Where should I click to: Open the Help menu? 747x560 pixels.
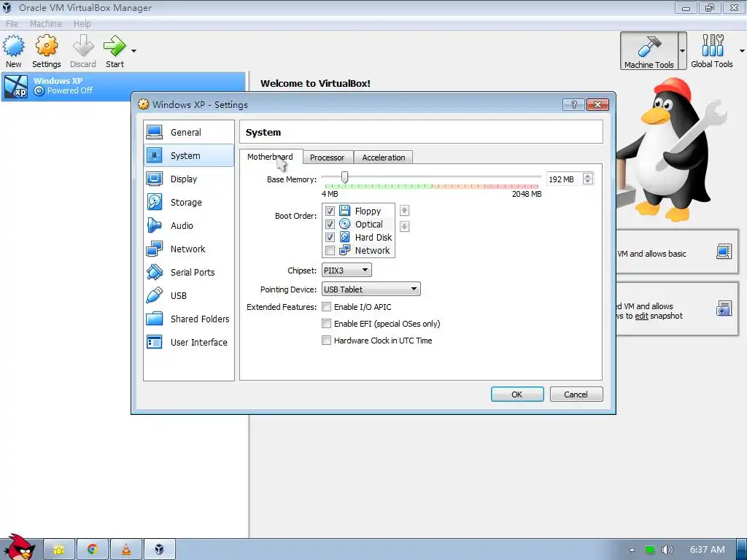82,24
